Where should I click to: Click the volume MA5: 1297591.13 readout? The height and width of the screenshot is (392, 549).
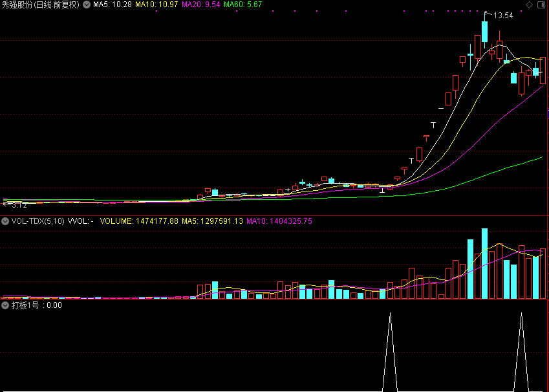212,221
